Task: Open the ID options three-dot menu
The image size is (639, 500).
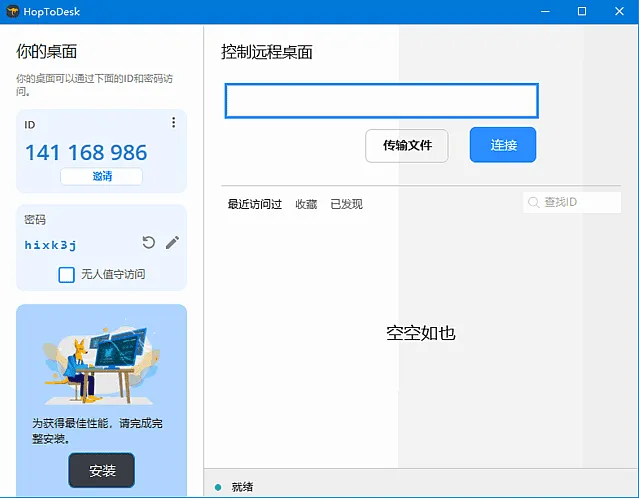Action: pyautogui.click(x=174, y=122)
